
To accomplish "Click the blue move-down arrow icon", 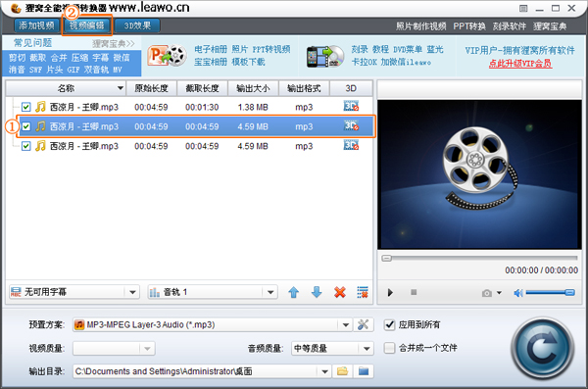I will coord(317,292).
